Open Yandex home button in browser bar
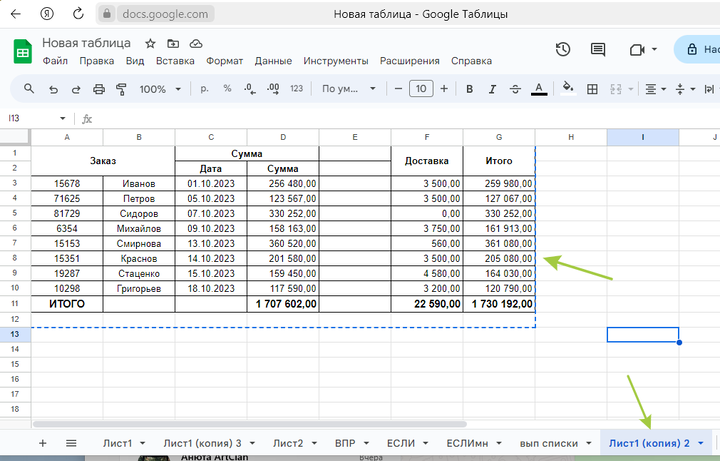 [x=47, y=14]
